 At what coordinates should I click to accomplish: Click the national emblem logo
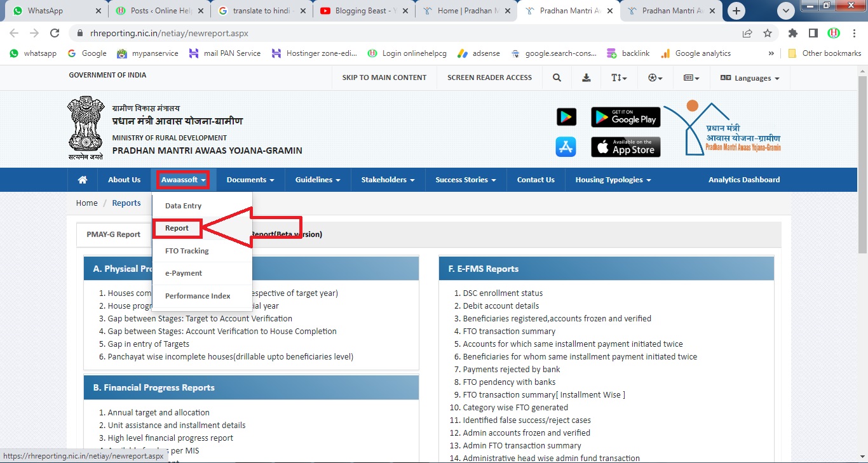pyautogui.click(x=86, y=127)
